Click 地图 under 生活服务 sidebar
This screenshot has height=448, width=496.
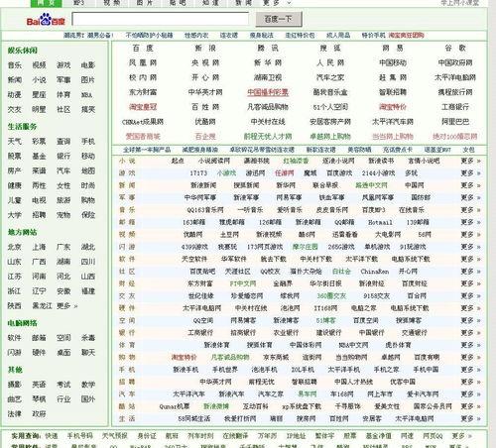point(88,170)
